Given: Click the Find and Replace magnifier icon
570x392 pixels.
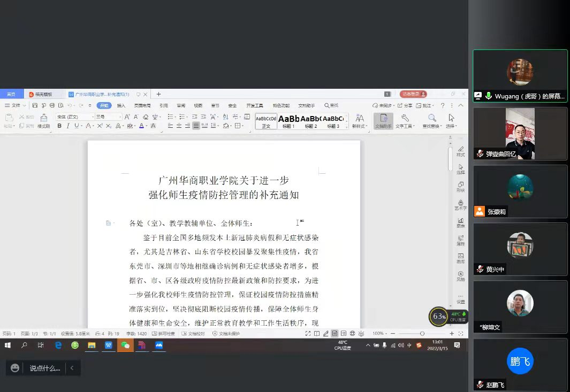Looking at the screenshot, I should (432, 118).
